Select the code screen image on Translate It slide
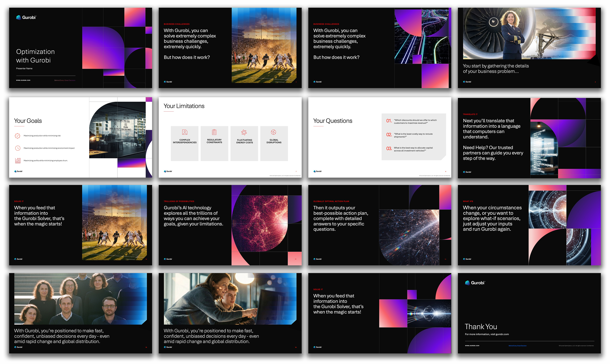 coord(544,148)
